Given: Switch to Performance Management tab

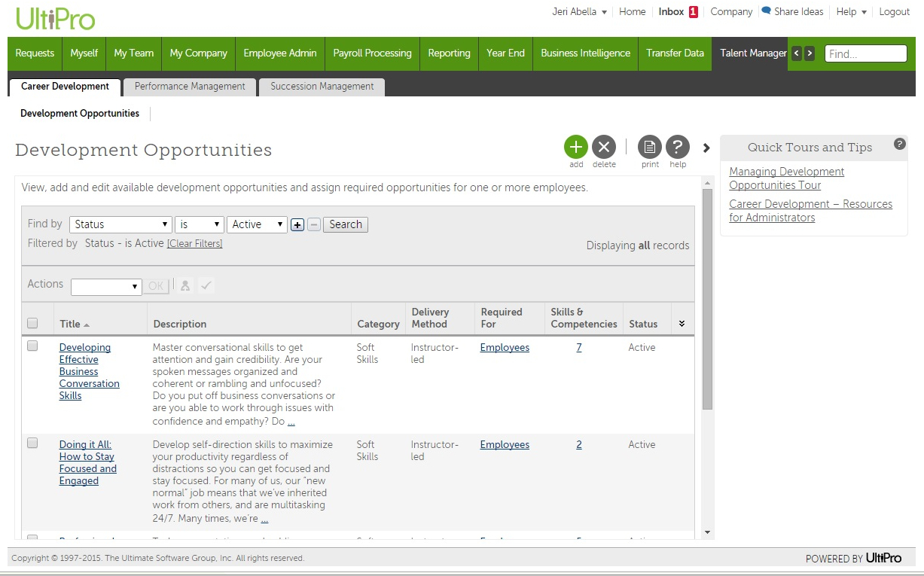Looking at the screenshot, I should tap(190, 87).
